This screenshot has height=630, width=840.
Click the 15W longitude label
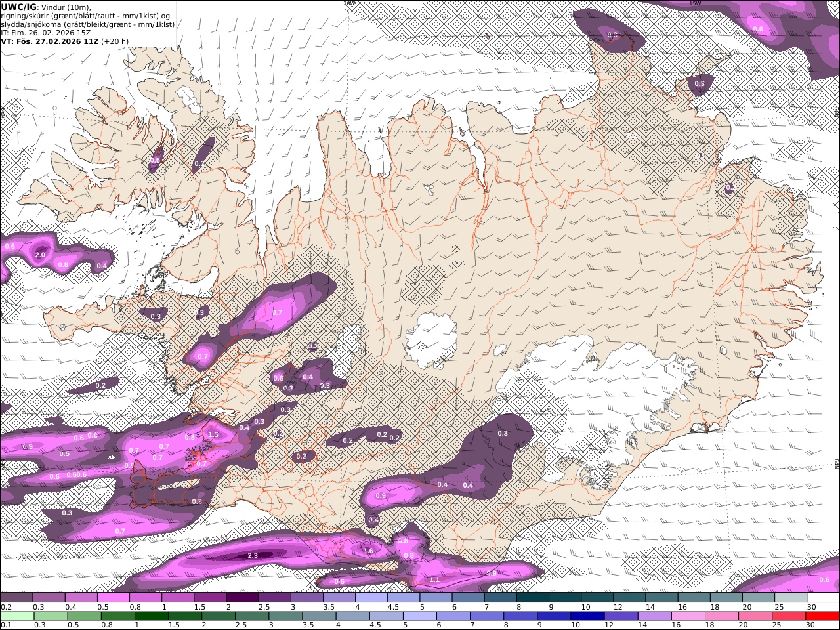(x=695, y=3)
